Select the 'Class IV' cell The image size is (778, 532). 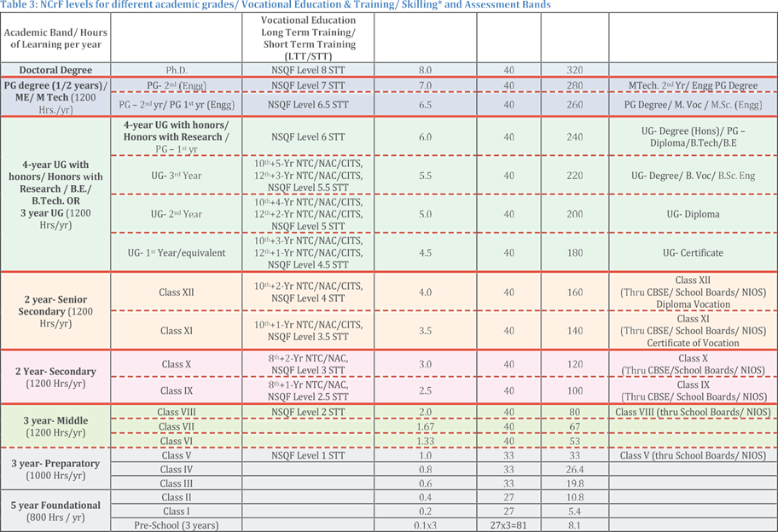176,469
